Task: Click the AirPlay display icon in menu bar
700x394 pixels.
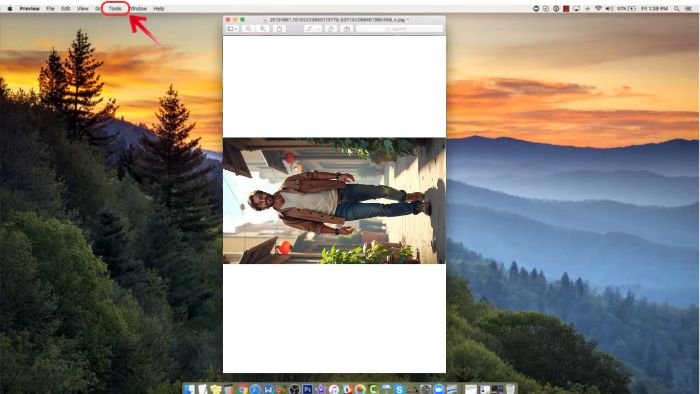Action: [x=576, y=8]
